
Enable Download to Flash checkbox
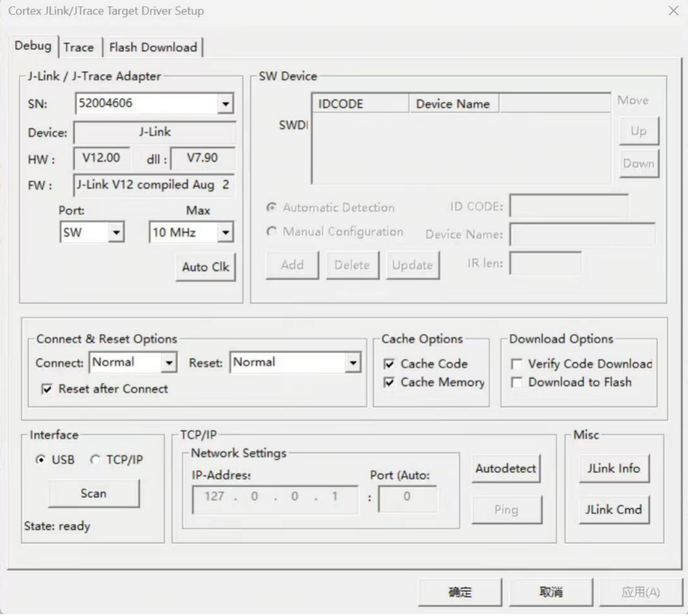(x=517, y=382)
